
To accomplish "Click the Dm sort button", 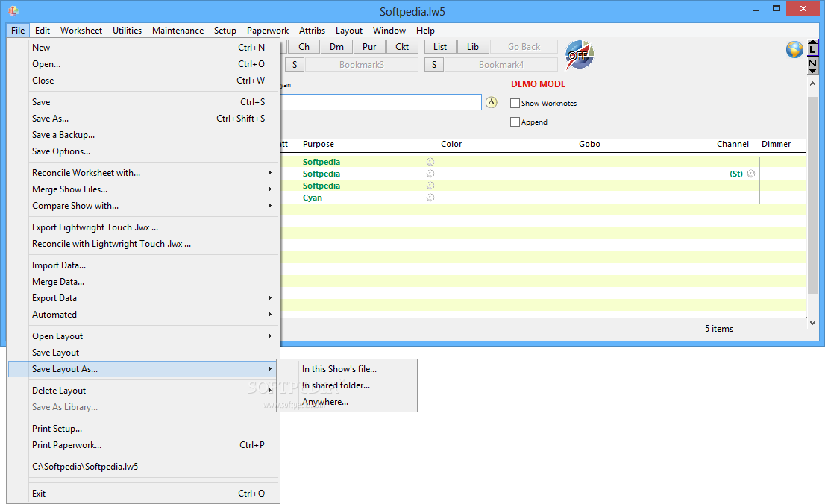I will pos(336,47).
